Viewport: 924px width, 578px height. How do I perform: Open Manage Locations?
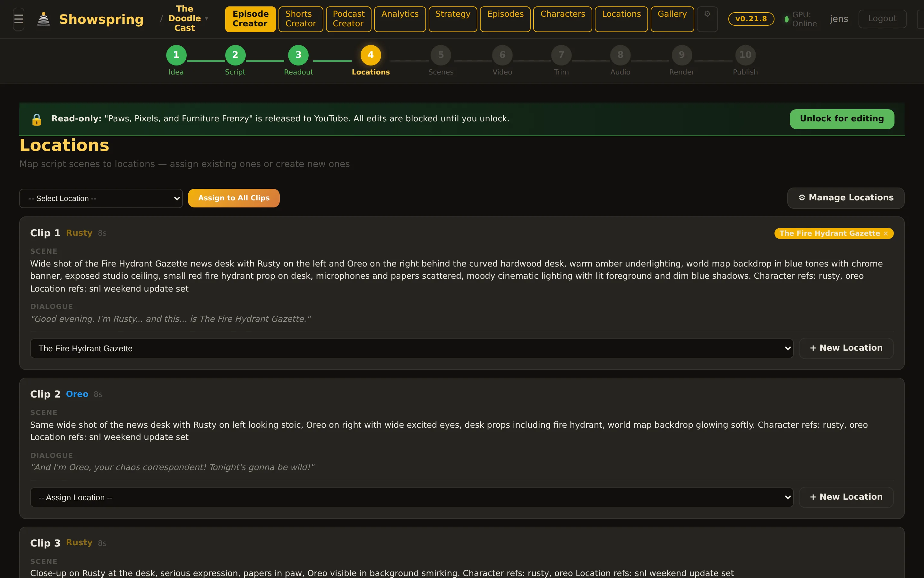point(846,198)
